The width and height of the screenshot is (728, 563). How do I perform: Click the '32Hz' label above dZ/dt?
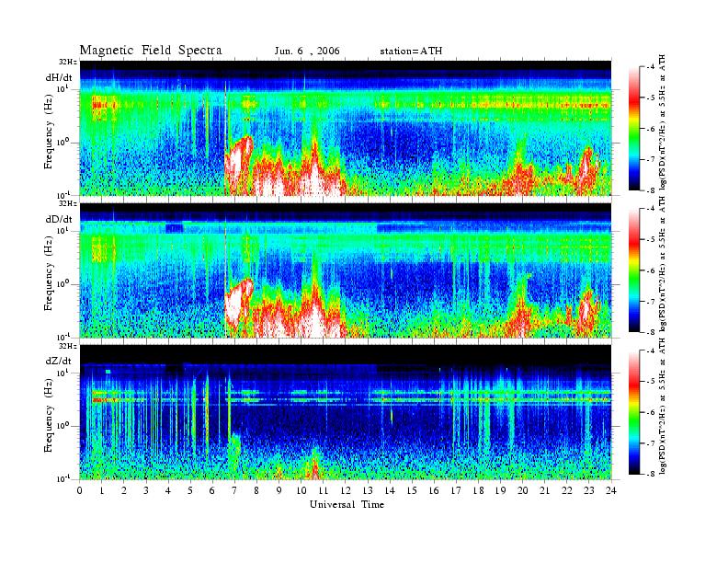tap(67, 346)
